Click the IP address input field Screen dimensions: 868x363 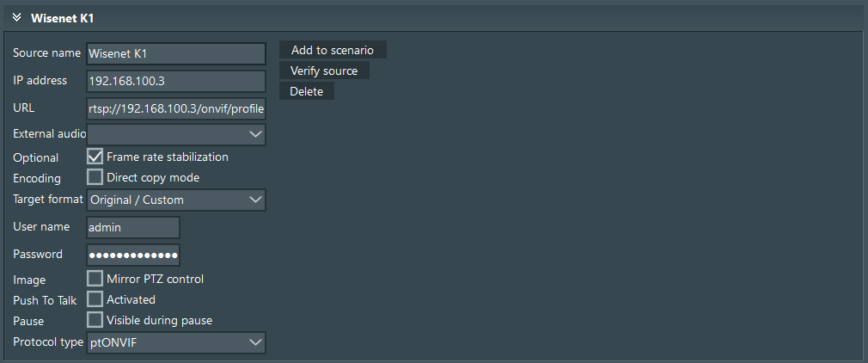[176, 81]
